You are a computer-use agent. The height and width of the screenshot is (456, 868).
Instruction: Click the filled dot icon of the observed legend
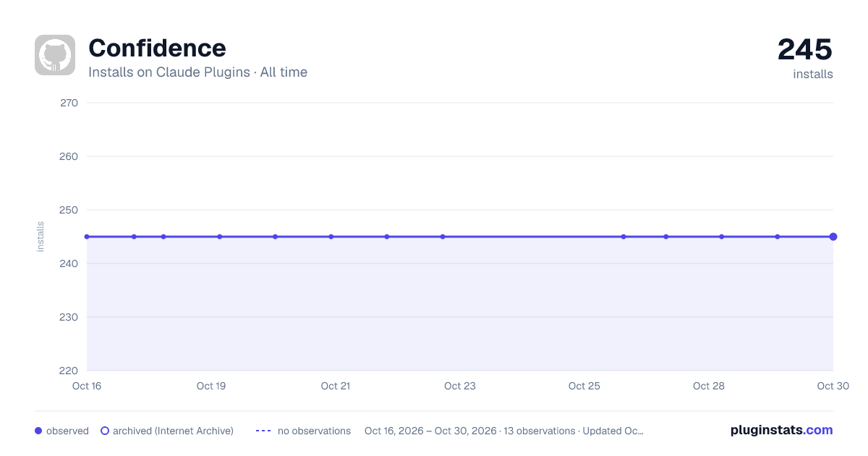(x=38, y=431)
